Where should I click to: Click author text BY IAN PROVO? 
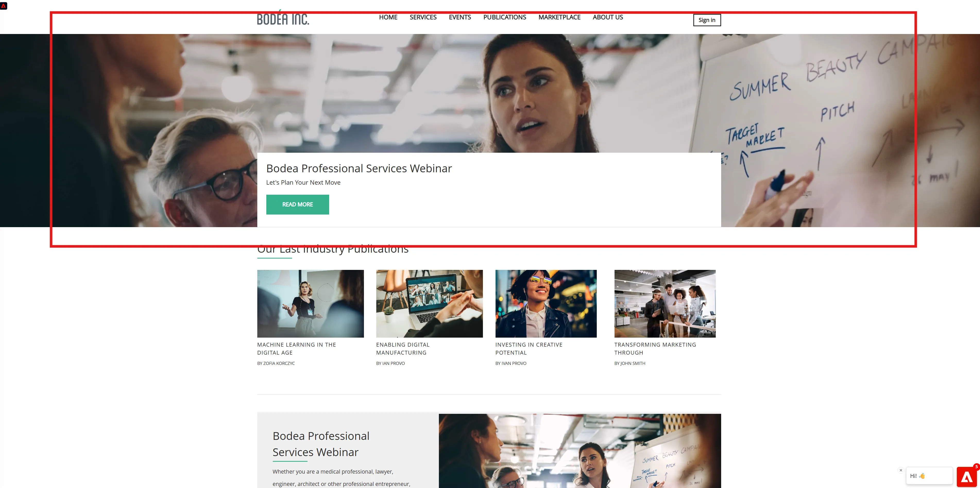[x=390, y=363]
